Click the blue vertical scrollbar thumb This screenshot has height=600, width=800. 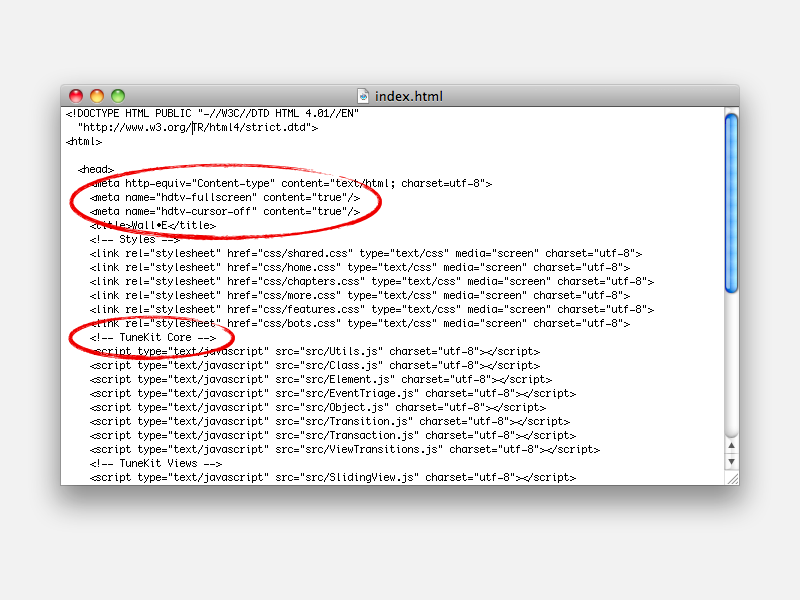(x=731, y=203)
